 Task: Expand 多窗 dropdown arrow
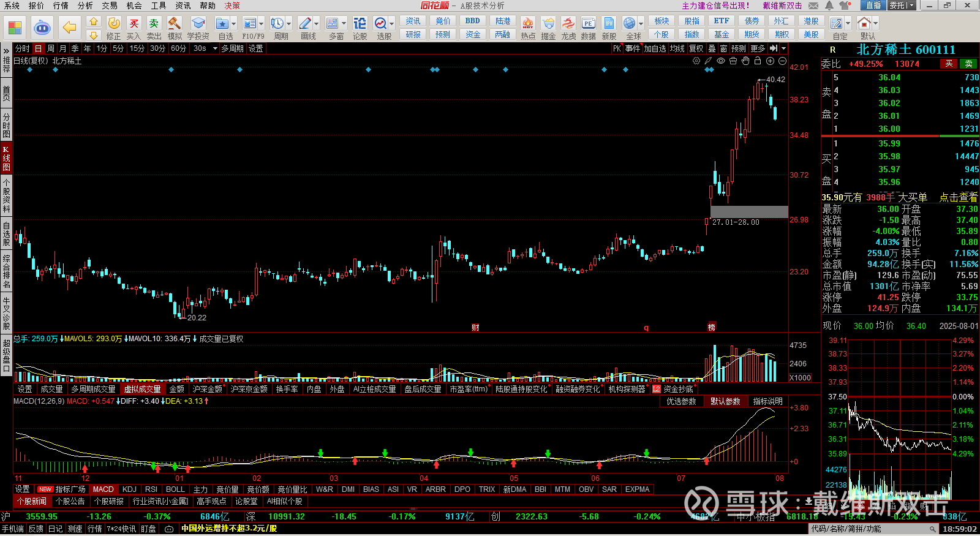pos(344,24)
